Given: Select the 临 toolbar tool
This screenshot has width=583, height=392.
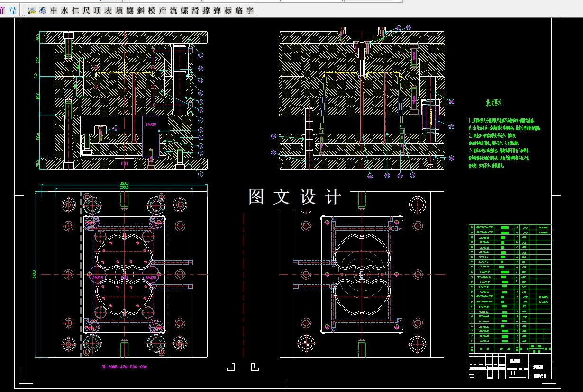Looking at the screenshot, I should [x=239, y=10].
